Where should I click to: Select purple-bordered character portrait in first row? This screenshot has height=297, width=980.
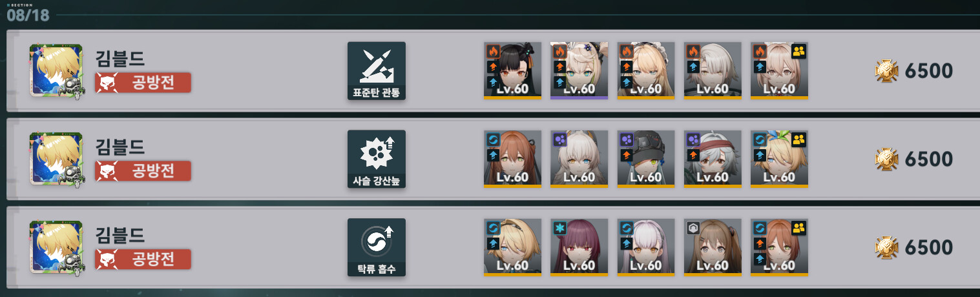coord(579,71)
